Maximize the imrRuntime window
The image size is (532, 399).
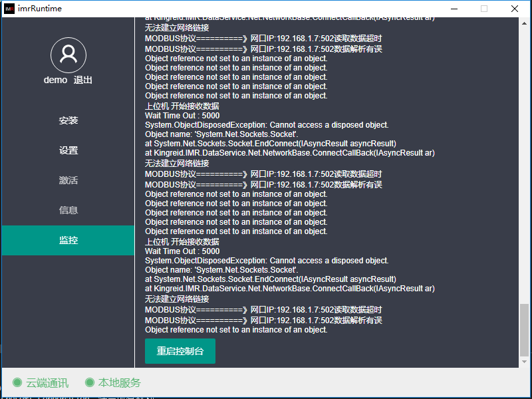point(484,9)
